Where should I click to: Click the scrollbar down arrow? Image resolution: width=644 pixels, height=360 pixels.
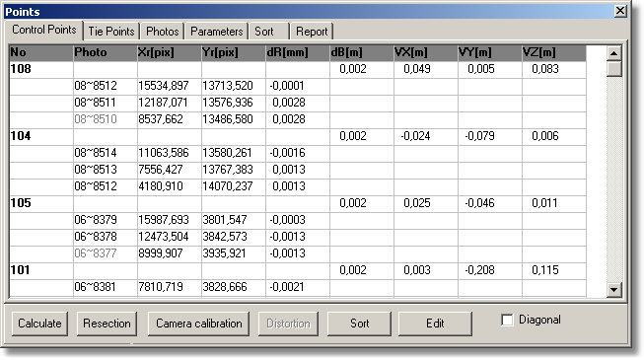point(614,289)
